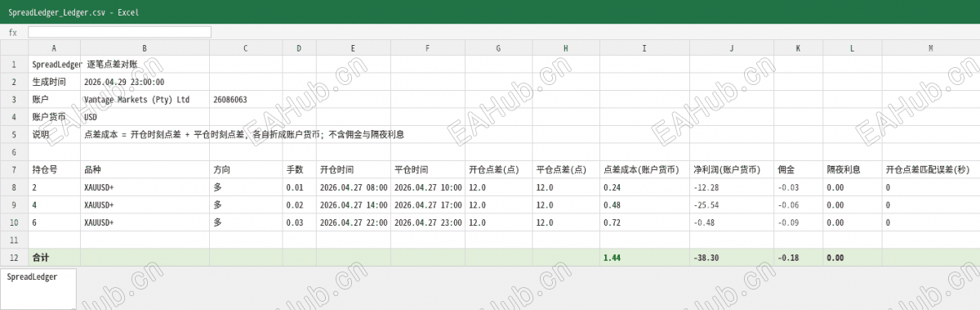Click close time '2026.04.27 23:00'
Screen dimensions: 980x310
(427, 222)
